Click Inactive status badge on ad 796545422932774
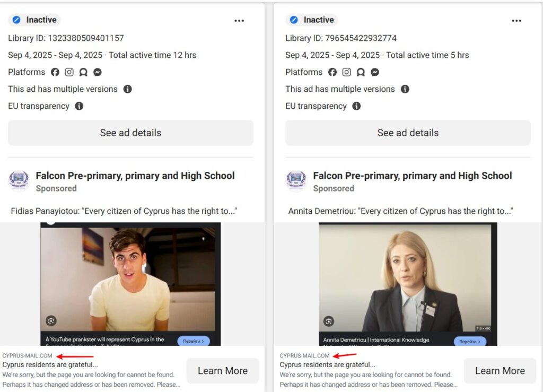Image resolution: width=543 pixels, height=392 pixels. (312, 20)
